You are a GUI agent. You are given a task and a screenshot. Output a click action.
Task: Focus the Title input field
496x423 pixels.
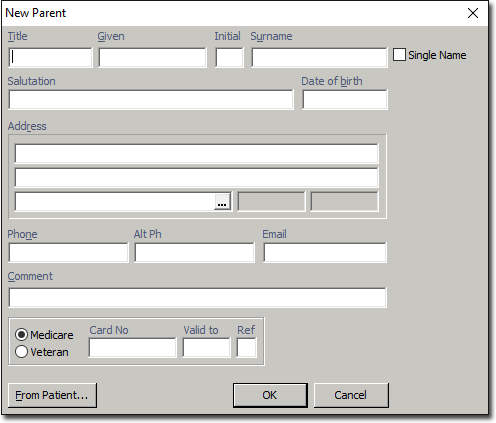[x=50, y=58]
